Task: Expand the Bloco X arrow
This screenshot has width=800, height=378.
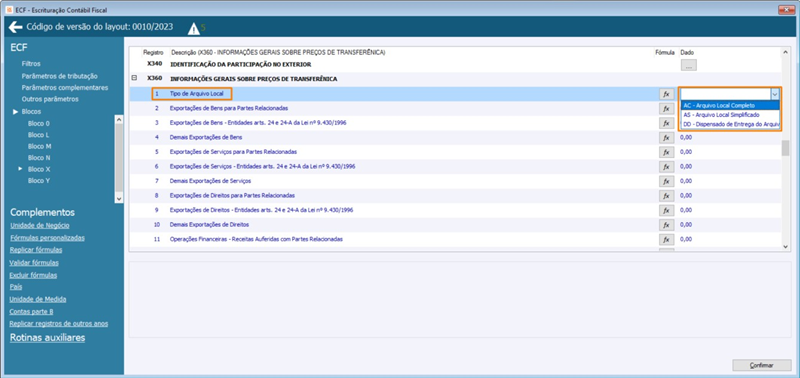Action: [x=21, y=168]
